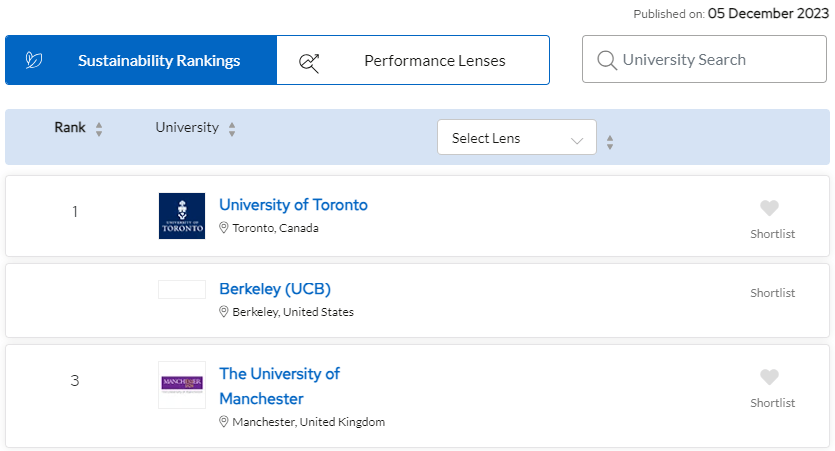The width and height of the screenshot is (835, 451).
Task: Shortlist University of Manchester with heart icon
Action: coord(769,377)
